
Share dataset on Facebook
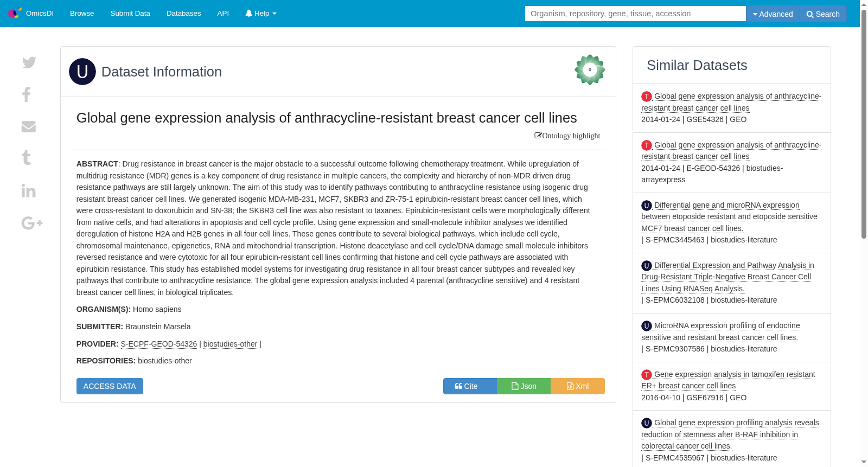[x=27, y=95]
